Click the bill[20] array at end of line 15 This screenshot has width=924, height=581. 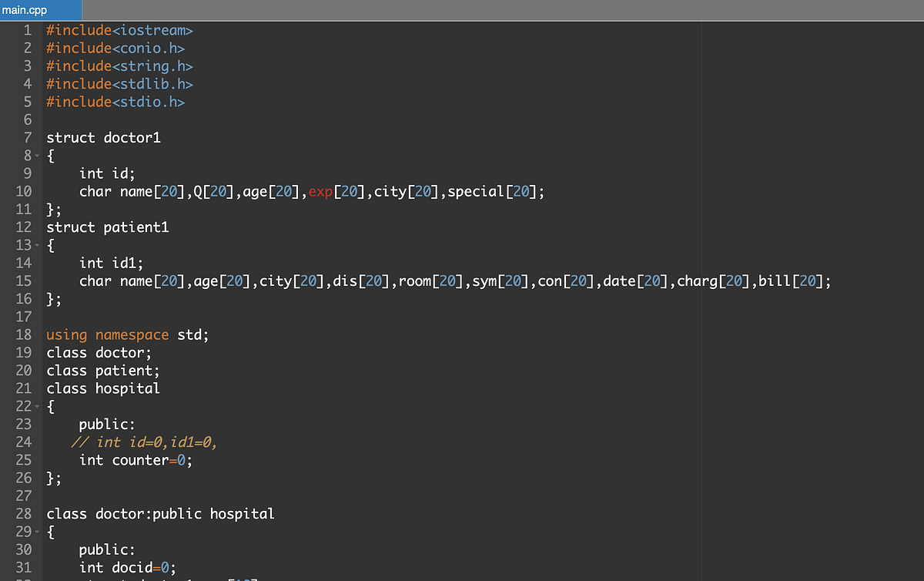pyautogui.click(x=793, y=280)
